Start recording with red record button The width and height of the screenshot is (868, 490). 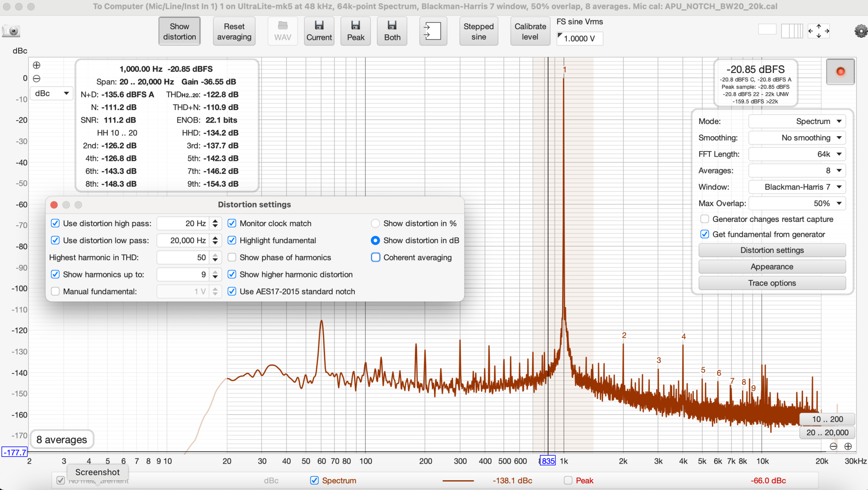[x=840, y=72]
